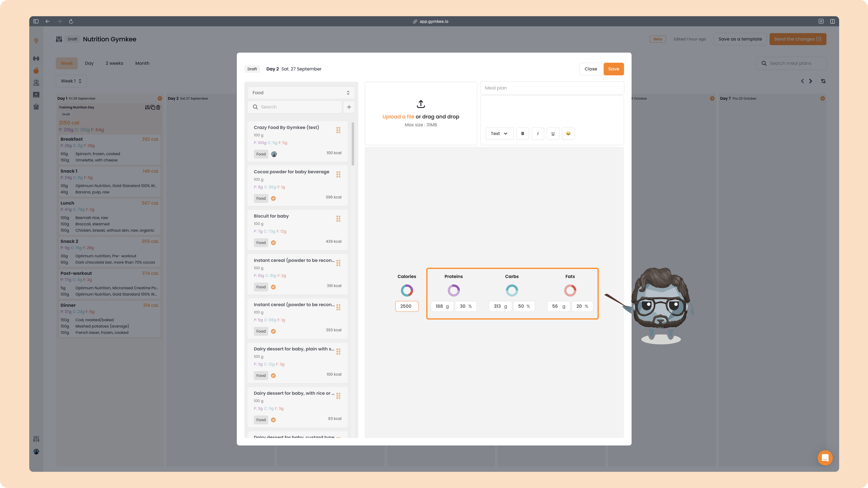Go to the next week with the right chevron
The height and width of the screenshot is (488, 868).
point(811,81)
